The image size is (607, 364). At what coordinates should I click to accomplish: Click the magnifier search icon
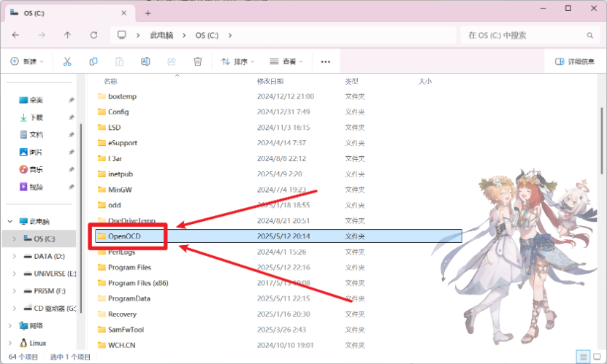589,36
